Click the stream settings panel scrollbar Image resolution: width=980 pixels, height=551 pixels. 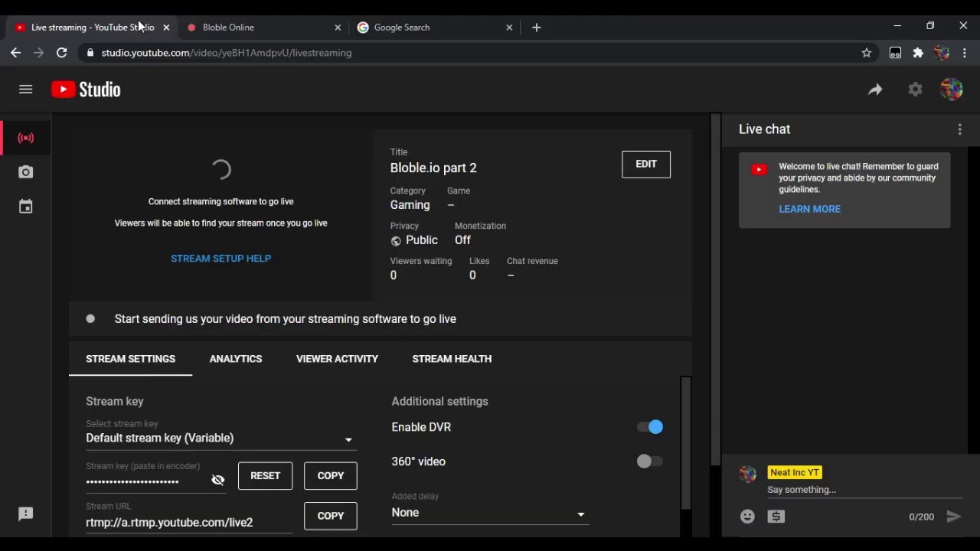(x=686, y=444)
